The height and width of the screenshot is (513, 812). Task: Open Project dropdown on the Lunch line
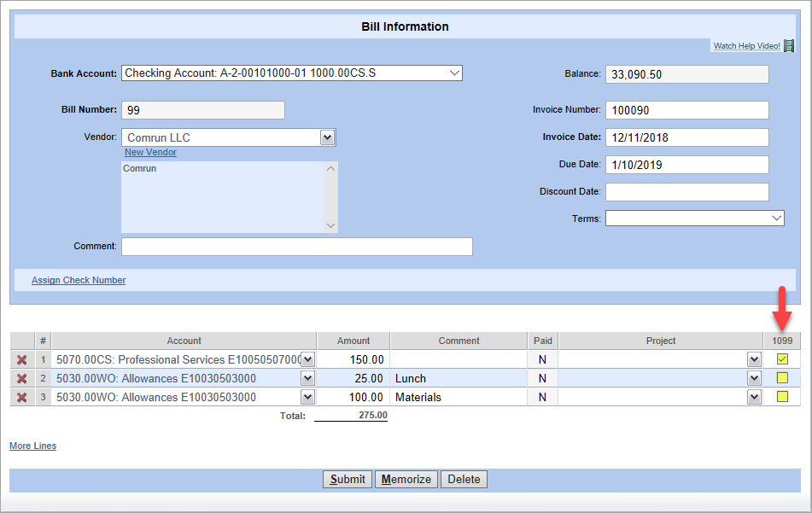pos(754,378)
